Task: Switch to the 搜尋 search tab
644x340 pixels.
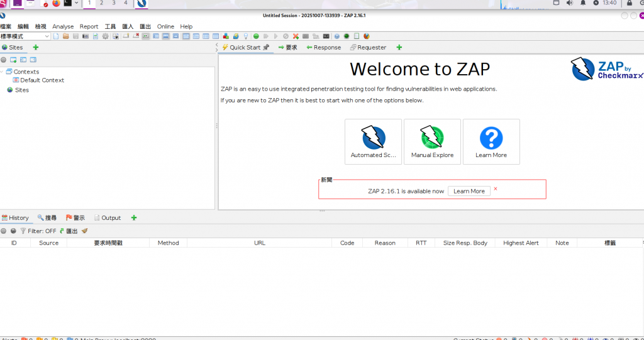Action: [x=47, y=217]
